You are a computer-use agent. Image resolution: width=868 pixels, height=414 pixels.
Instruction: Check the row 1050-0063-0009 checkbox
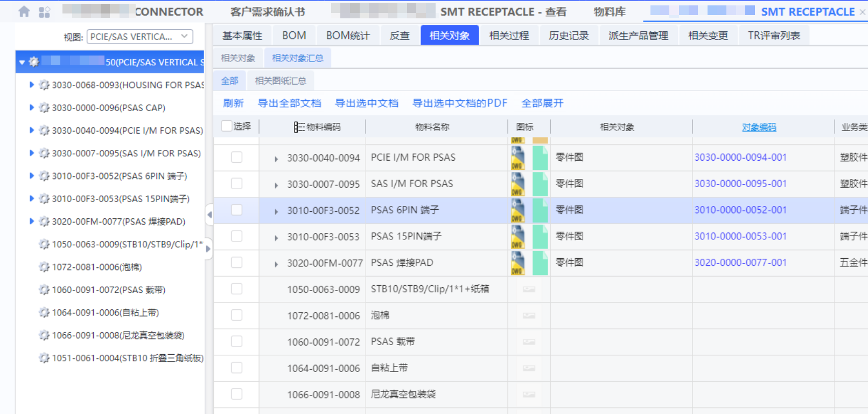point(236,289)
